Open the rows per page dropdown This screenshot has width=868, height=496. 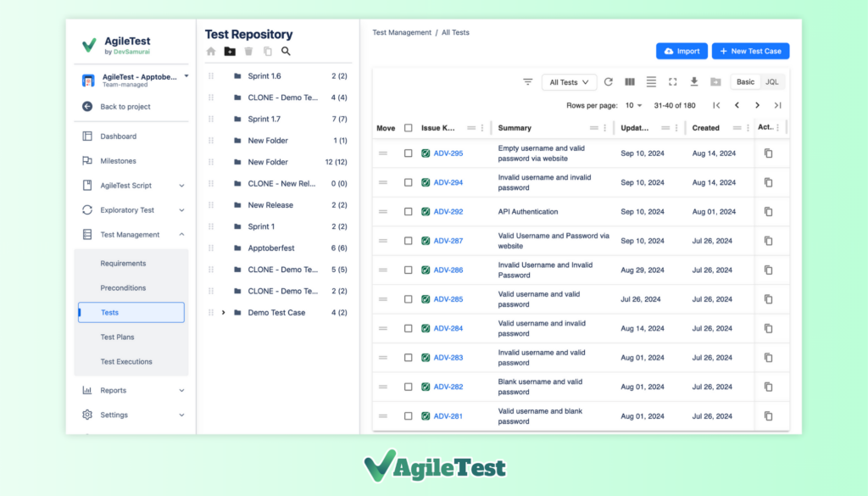point(634,105)
